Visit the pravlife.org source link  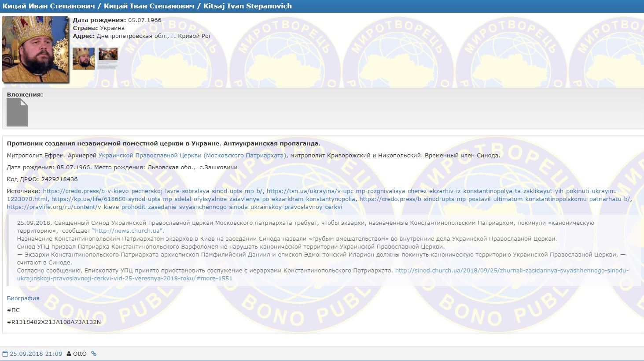(174, 207)
